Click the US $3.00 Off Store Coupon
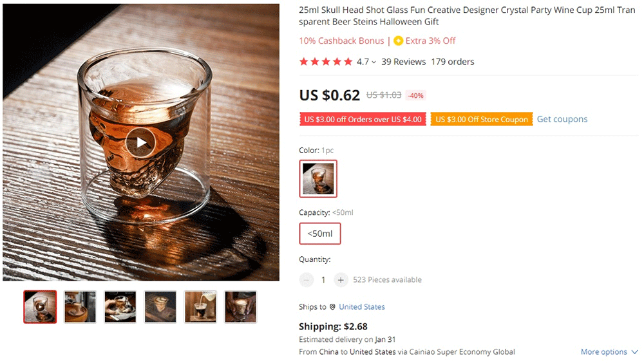 point(482,119)
